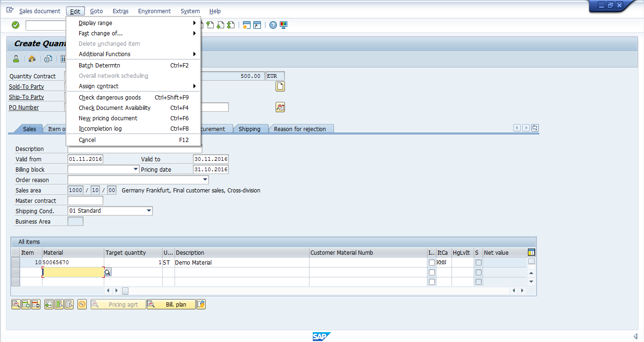Click the green checkmark Enter icon
Screen dimensions: 644x342
[16, 25]
